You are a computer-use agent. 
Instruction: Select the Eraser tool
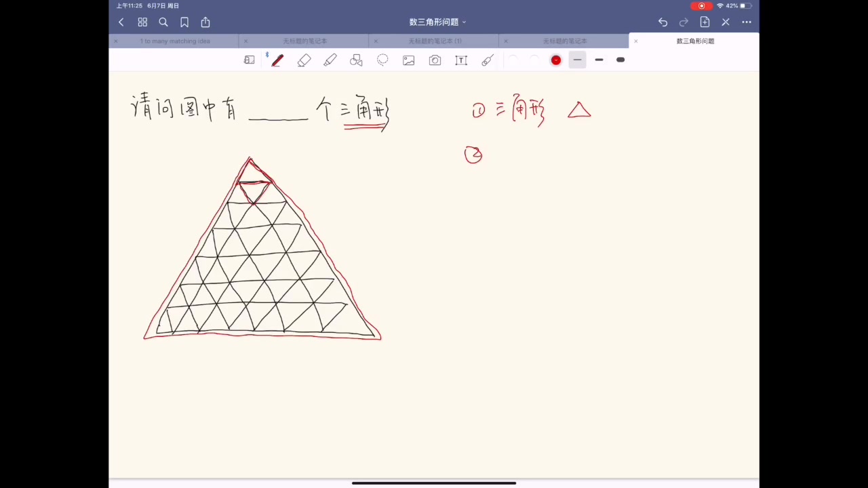[x=304, y=60]
